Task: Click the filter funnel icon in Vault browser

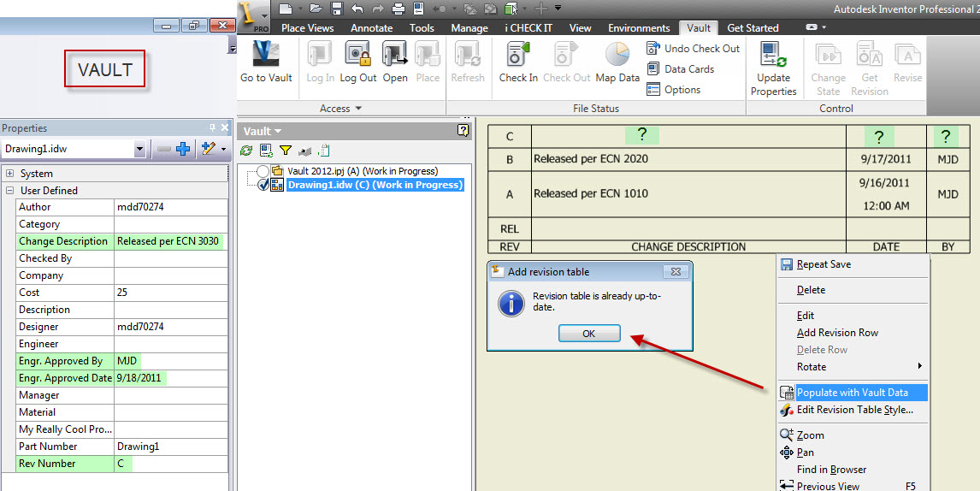Action: 285,150
